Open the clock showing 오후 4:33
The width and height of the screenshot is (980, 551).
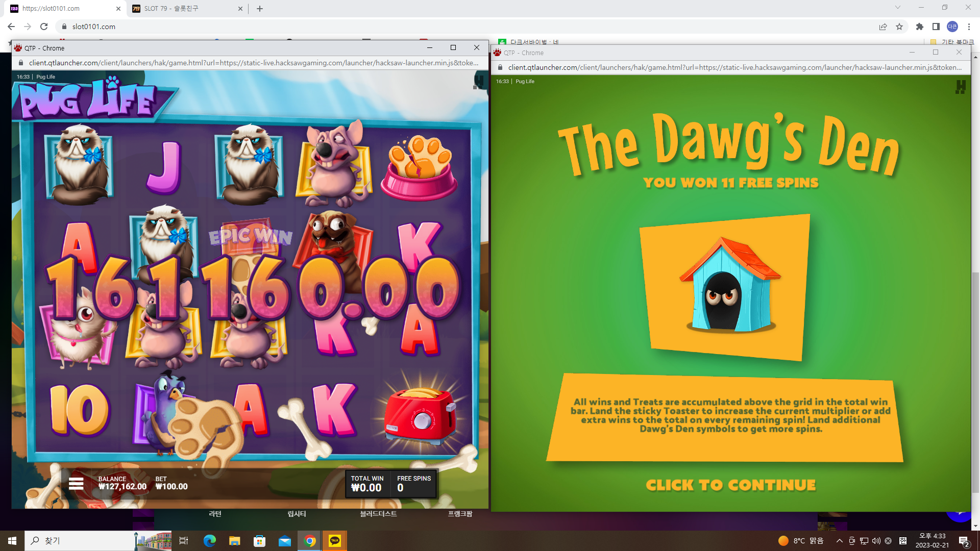(932, 541)
